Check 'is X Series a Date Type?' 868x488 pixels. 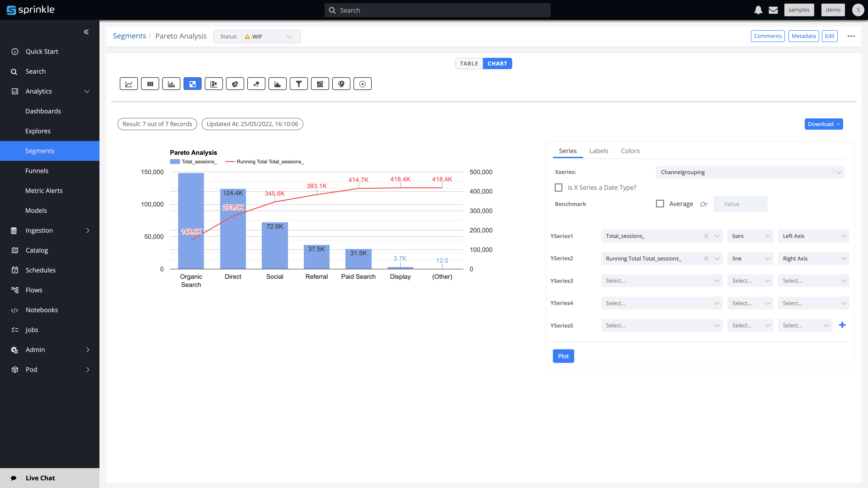[559, 187]
